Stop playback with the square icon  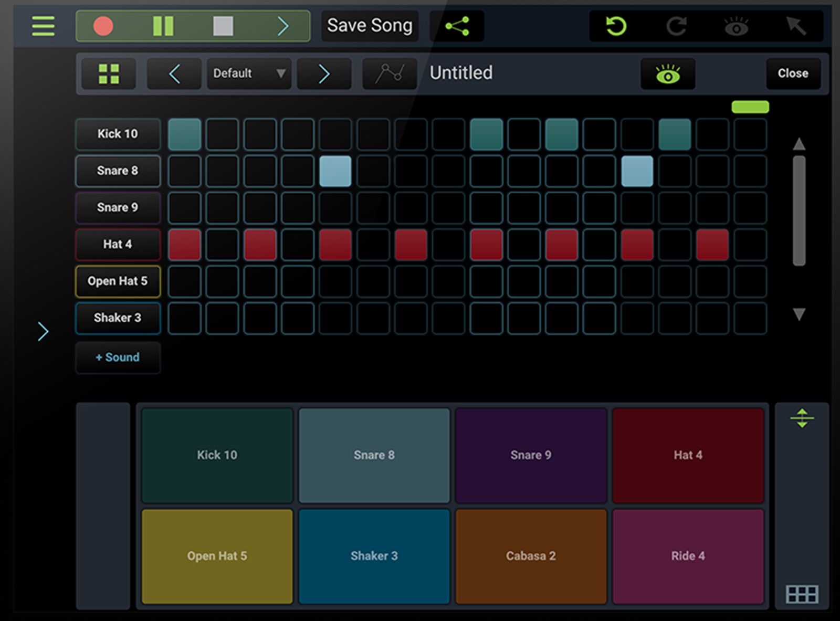223,26
